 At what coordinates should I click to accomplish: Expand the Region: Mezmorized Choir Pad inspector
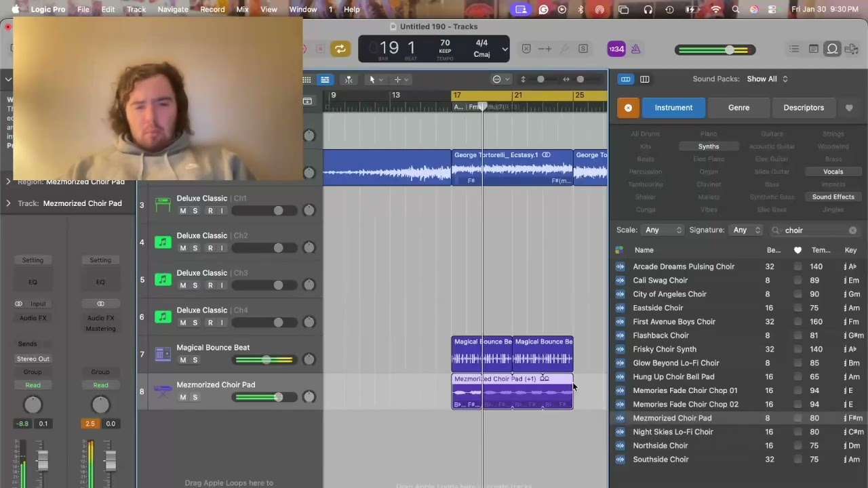pos(8,182)
